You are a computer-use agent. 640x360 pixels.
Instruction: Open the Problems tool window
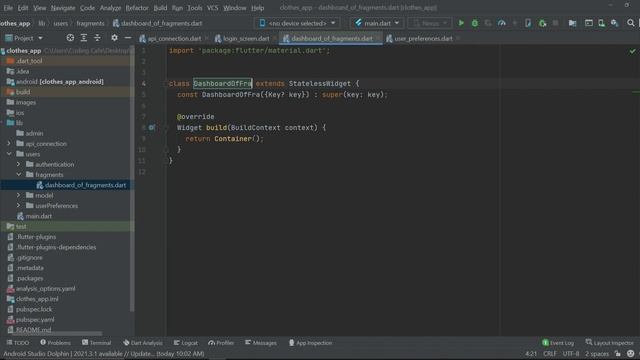pos(55,343)
